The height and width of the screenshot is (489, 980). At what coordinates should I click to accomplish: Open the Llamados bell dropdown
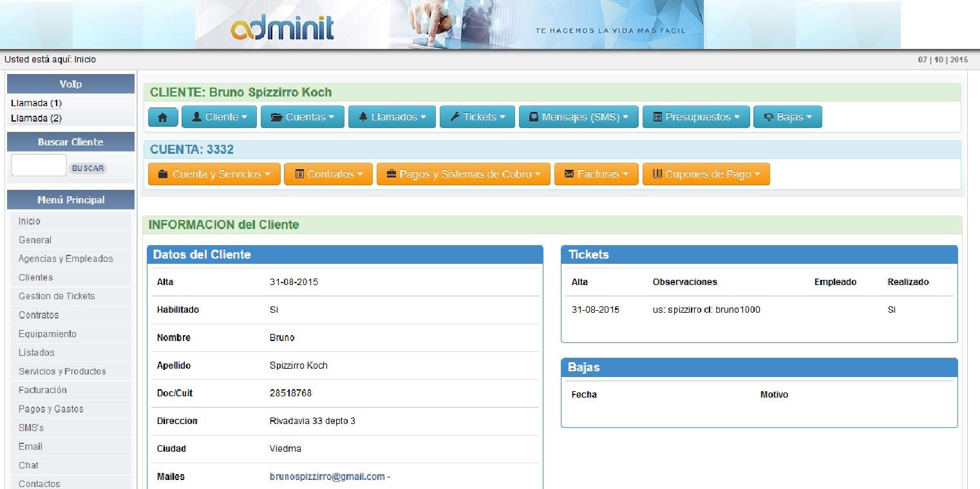click(392, 117)
